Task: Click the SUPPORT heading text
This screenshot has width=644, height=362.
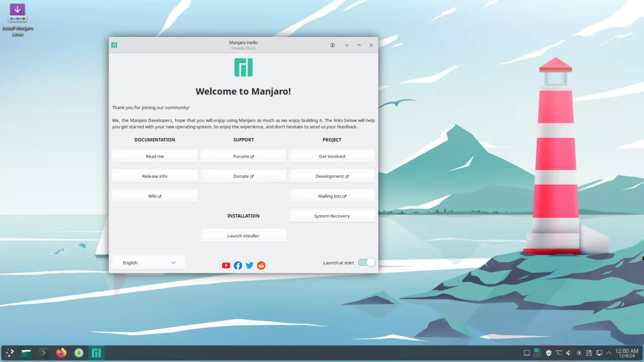Action: coord(244,140)
